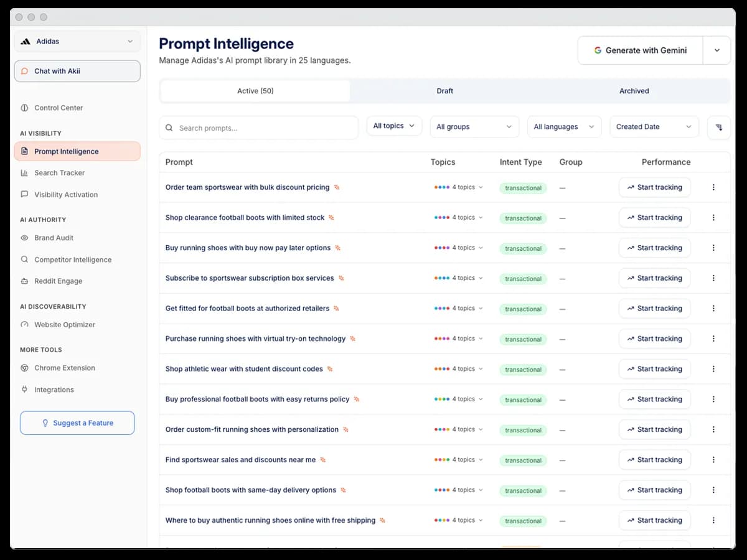747x560 pixels.
Task: Open Competitor Intelligence via its magnifier icon
Action: [24, 259]
